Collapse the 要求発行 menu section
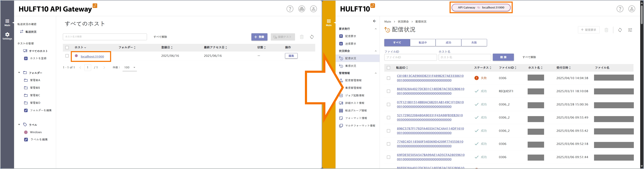 coord(376,29)
